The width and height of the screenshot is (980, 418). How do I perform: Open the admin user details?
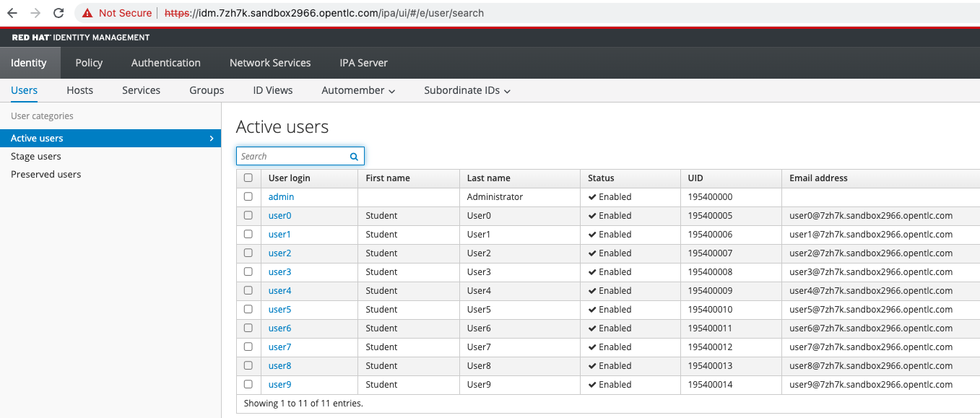[281, 196]
